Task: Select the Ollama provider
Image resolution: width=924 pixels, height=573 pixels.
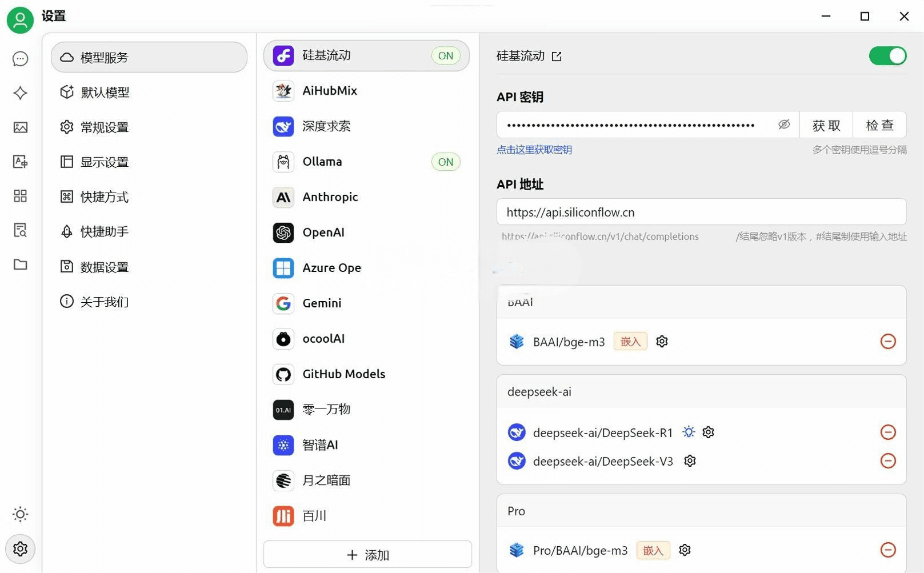Action: pyautogui.click(x=366, y=162)
